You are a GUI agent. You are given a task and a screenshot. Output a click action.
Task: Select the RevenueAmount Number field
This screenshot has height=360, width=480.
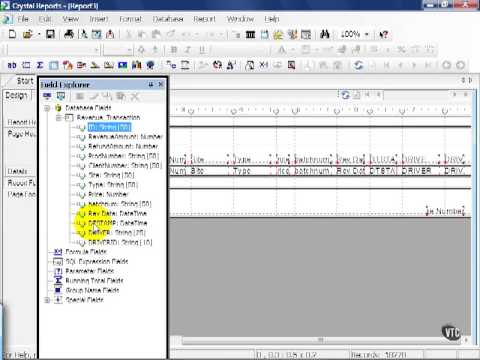tap(125, 137)
